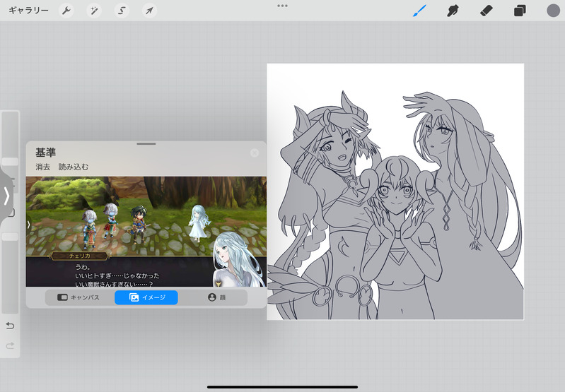This screenshot has width=565, height=392.
Task: Return to ギャラリー gallery view
Action: pyautogui.click(x=28, y=11)
